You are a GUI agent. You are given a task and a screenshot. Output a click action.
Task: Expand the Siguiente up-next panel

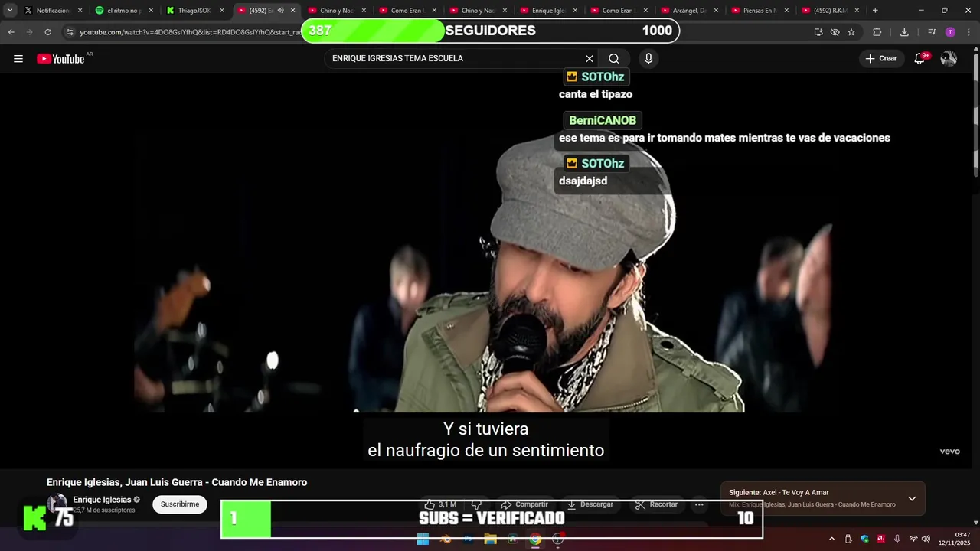pos(912,499)
